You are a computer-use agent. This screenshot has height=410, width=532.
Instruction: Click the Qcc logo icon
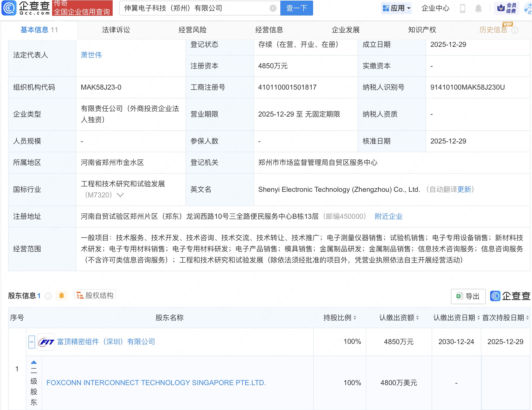[x=9, y=8]
